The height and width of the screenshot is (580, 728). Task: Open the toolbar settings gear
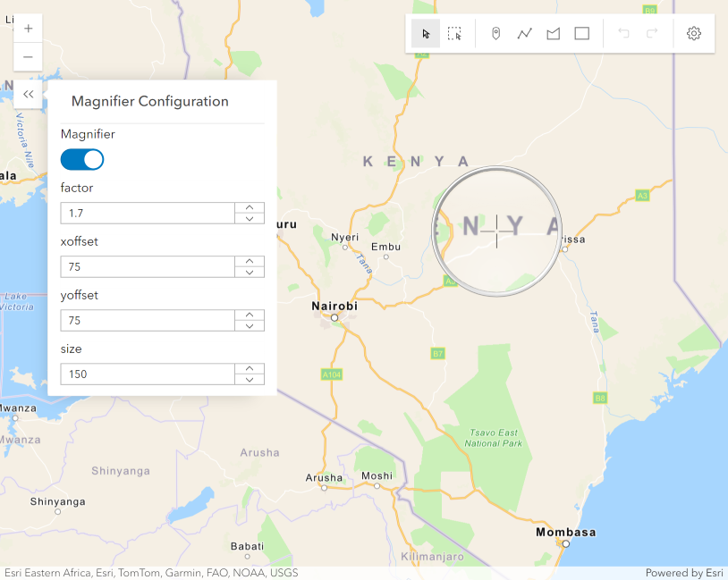693,33
